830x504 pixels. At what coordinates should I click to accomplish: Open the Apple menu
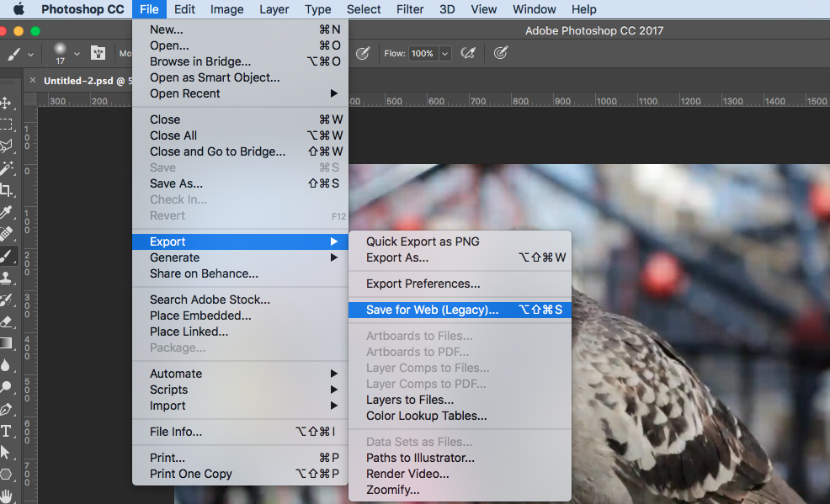click(19, 9)
